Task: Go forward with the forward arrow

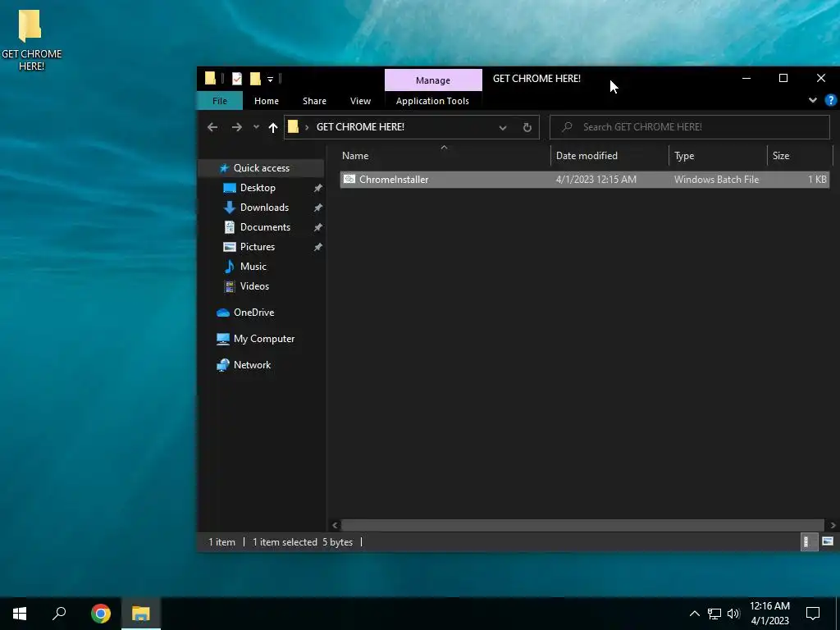Action: tap(236, 127)
